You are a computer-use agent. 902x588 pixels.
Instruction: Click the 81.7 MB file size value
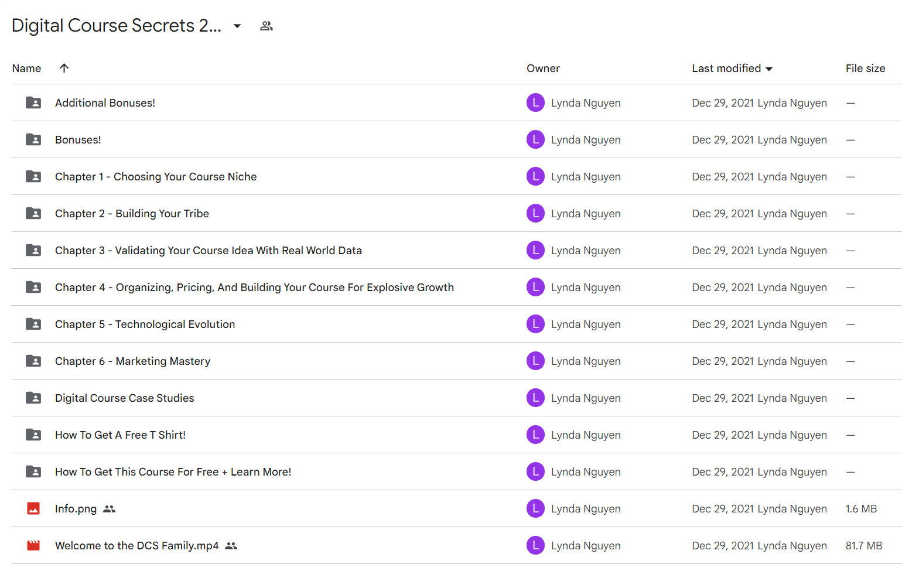click(x=864, y=545)
